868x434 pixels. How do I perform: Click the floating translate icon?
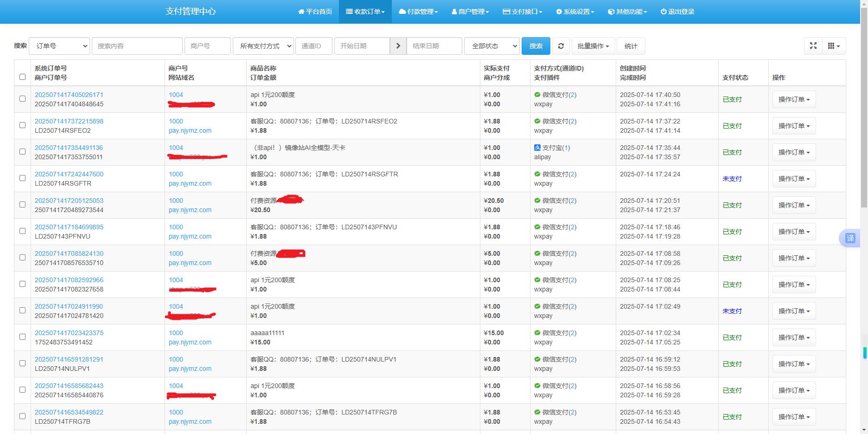pos(850,238)
